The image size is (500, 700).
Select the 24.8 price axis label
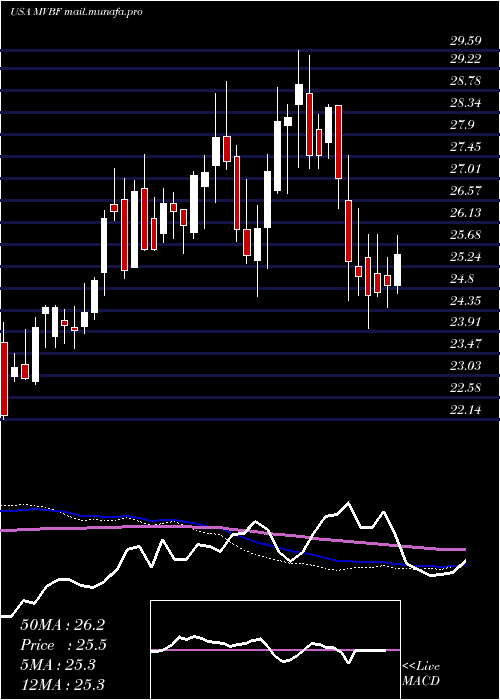point(463,279)
